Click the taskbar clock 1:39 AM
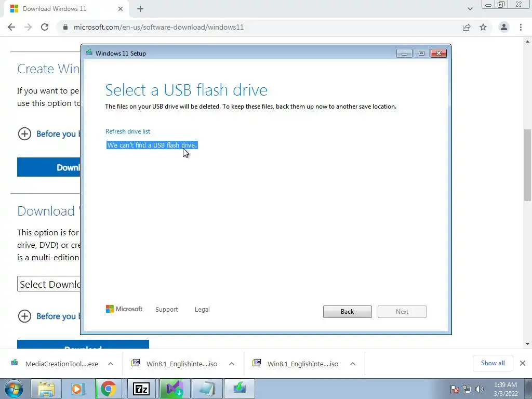 [x=506, y=389]
